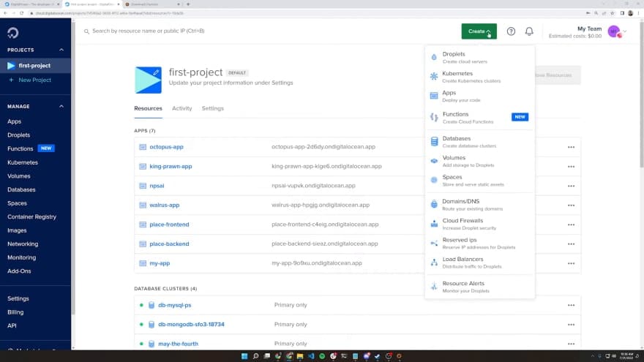
Task: Click the database icon beside db-mongodb-sfo3-18734
Action: (151, 324)
